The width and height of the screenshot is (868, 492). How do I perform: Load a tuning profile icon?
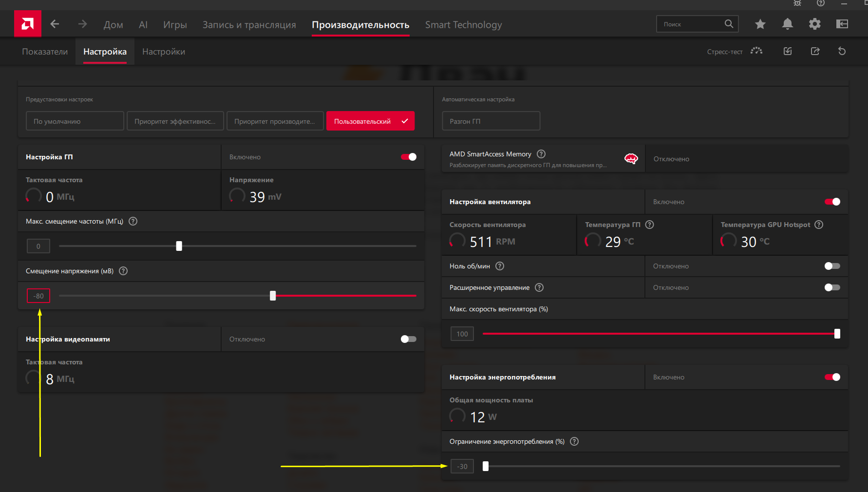click(x=788, y=51)
